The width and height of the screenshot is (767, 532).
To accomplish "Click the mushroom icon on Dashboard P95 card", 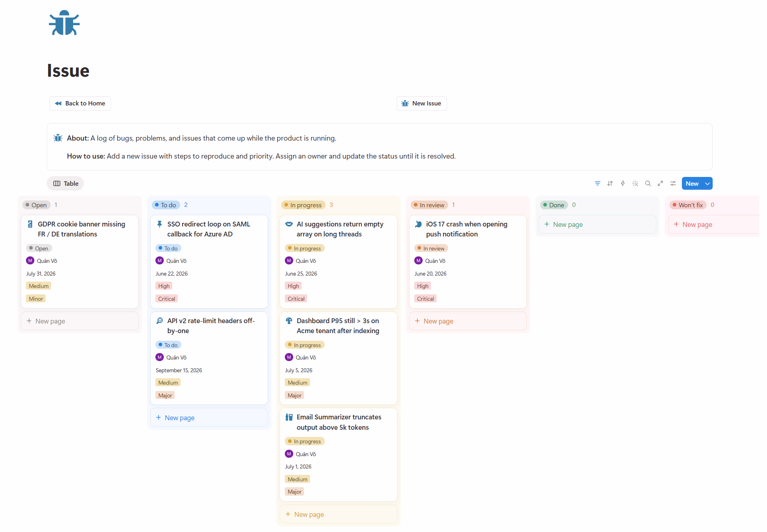I will tap(289, 321).
